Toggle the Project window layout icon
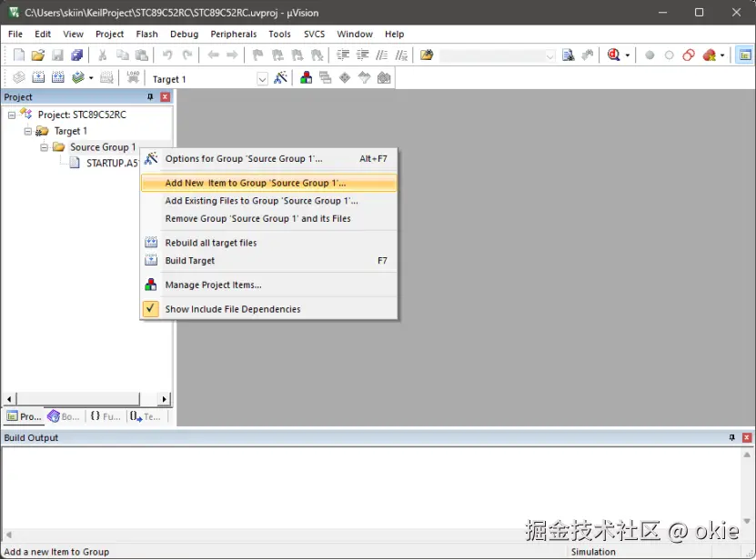The image size is (756, 560). tap(745, 55)
